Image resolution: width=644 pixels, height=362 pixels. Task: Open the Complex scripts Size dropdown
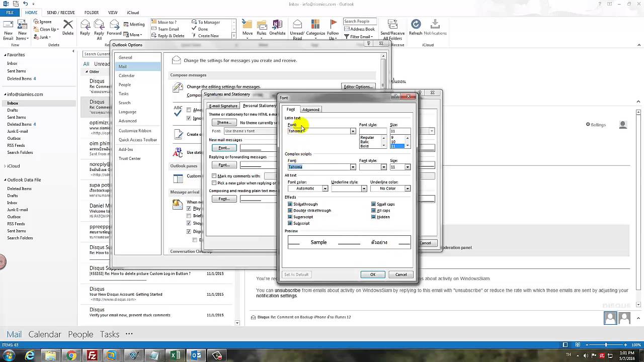click(408, 167)
